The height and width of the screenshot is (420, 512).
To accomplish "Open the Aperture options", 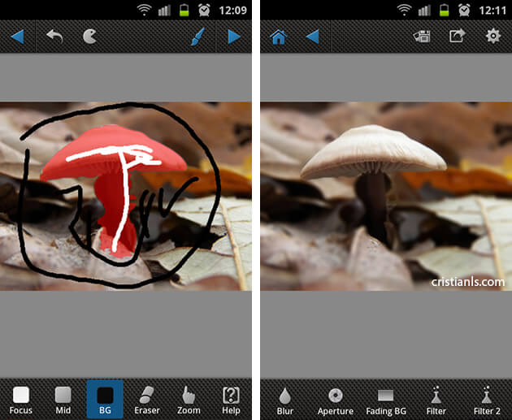I will point(335,400).
